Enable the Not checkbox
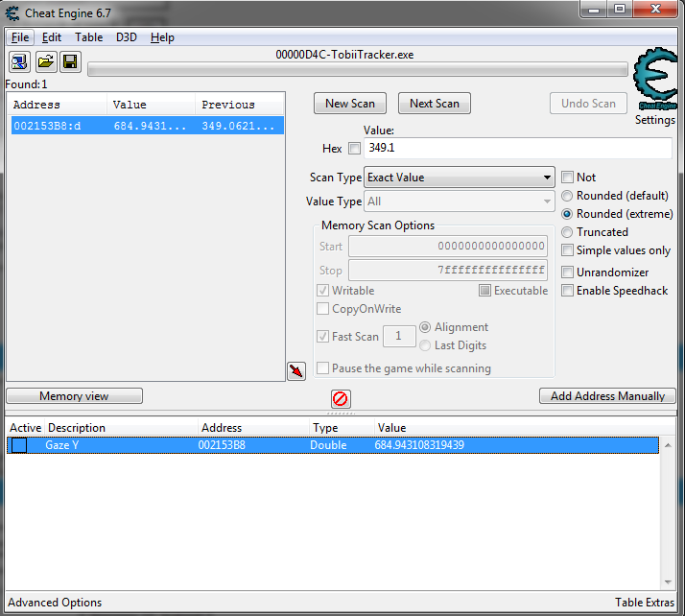 (567, 177)
